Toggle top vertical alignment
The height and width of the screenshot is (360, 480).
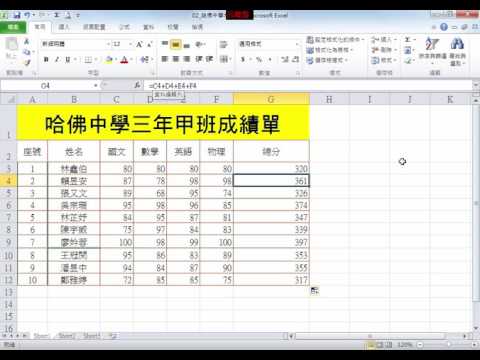point(165,44)
